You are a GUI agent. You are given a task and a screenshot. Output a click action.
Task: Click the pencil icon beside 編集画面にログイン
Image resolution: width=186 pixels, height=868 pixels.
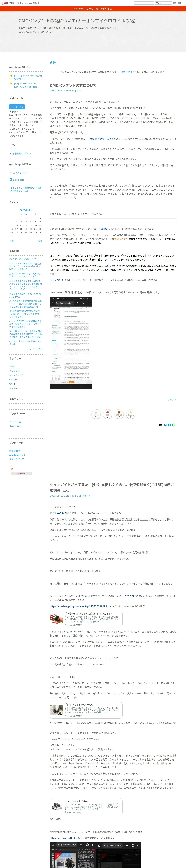(x=10, y=153)
